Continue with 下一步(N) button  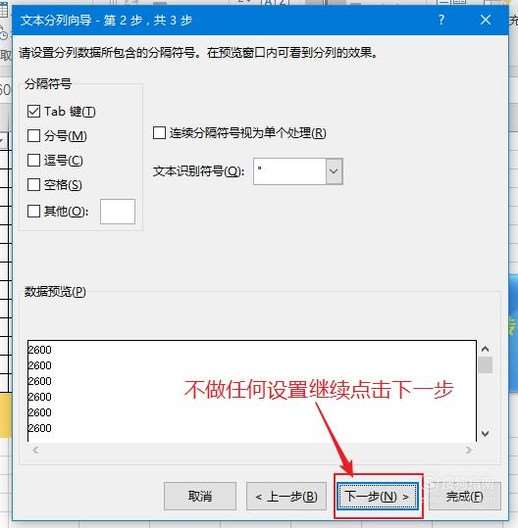[378, 496]
